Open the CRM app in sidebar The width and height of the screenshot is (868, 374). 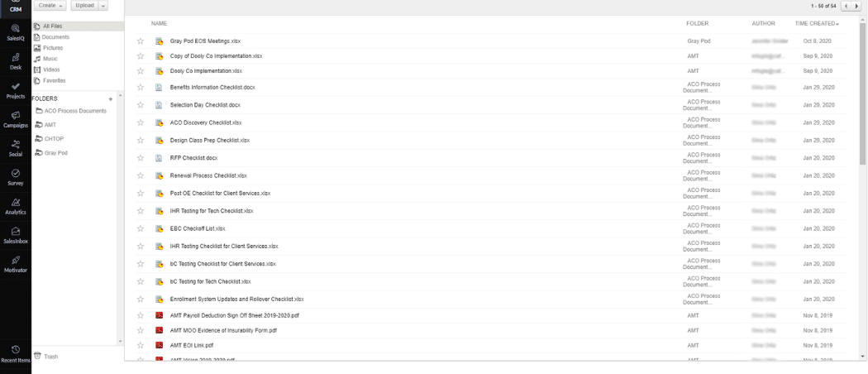(x=16, y=7)
